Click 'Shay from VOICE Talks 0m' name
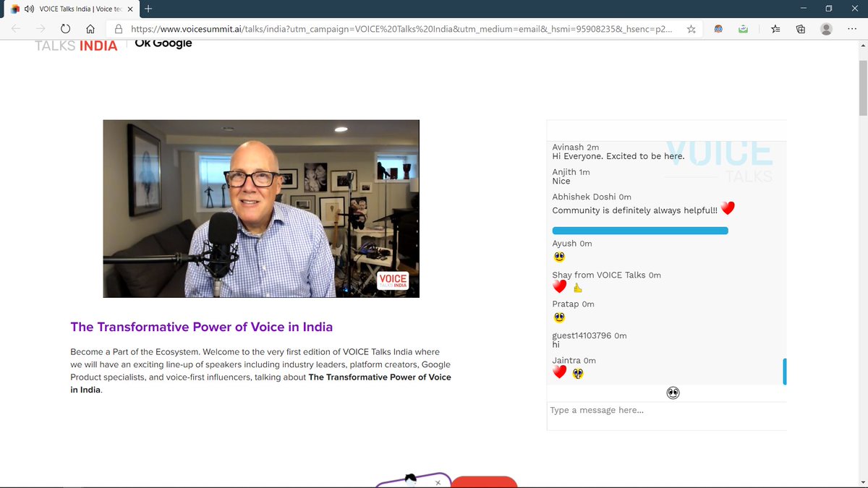 (606, 275)
